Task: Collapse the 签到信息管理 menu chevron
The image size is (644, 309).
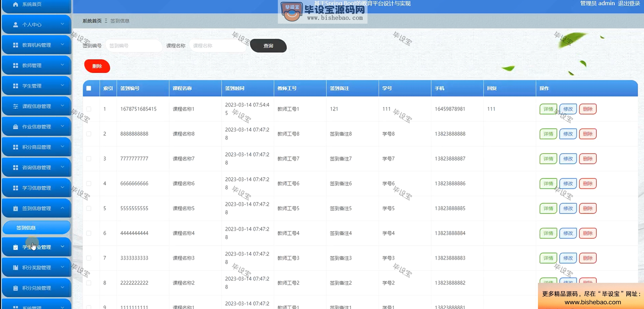Action: pos(63,208)
